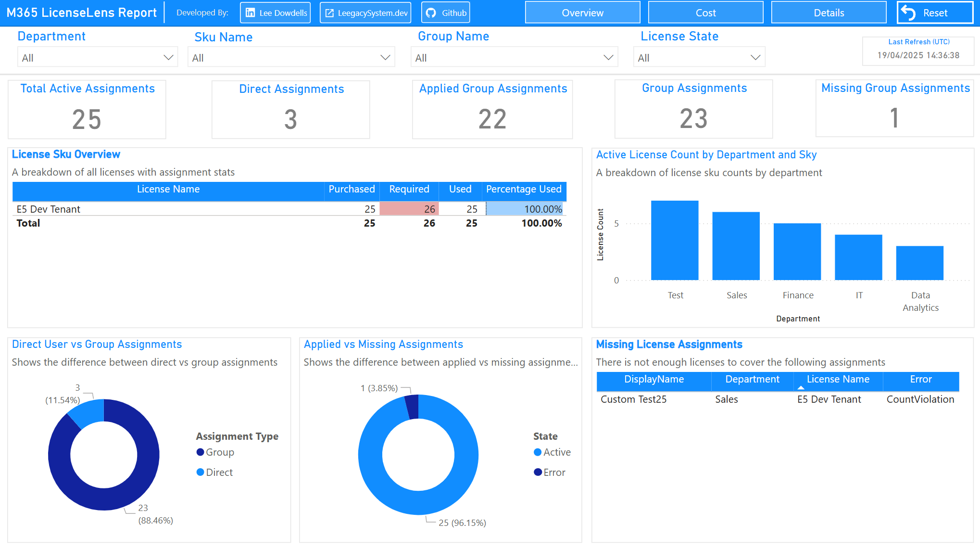The height and width of the screenshot is (549, 980).
Task: Click the highlighted Required cell showing 26
Action: (409, 209)
